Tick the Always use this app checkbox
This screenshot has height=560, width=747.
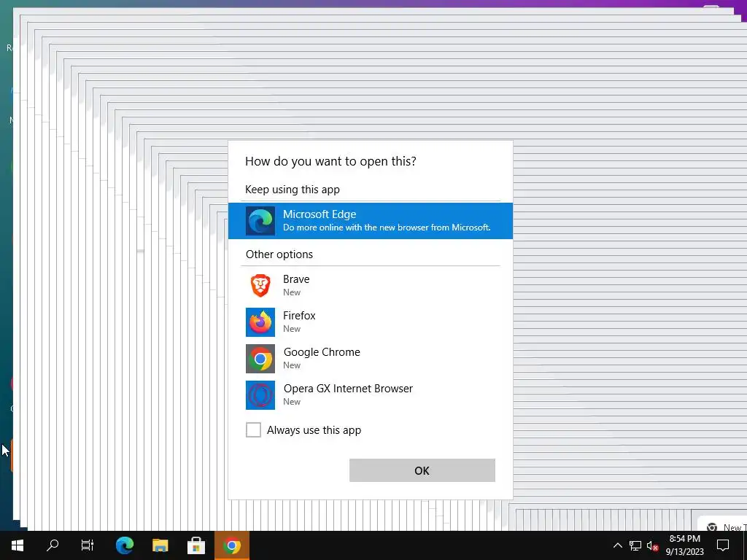253,430
